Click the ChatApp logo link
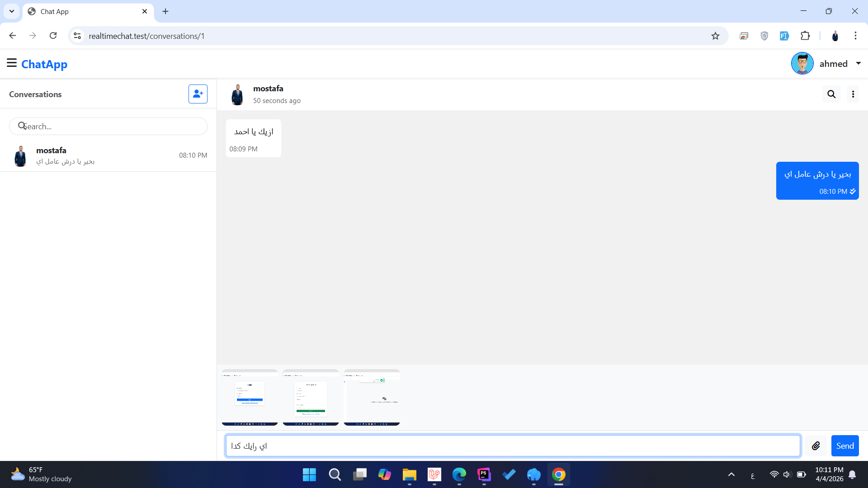The image size is (868, 488). pos(44,64)
